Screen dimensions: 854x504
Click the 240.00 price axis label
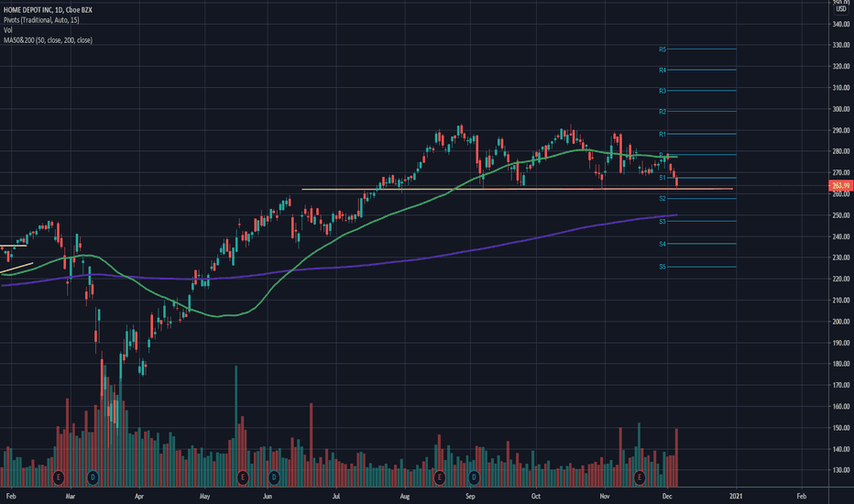pos(841,236)
